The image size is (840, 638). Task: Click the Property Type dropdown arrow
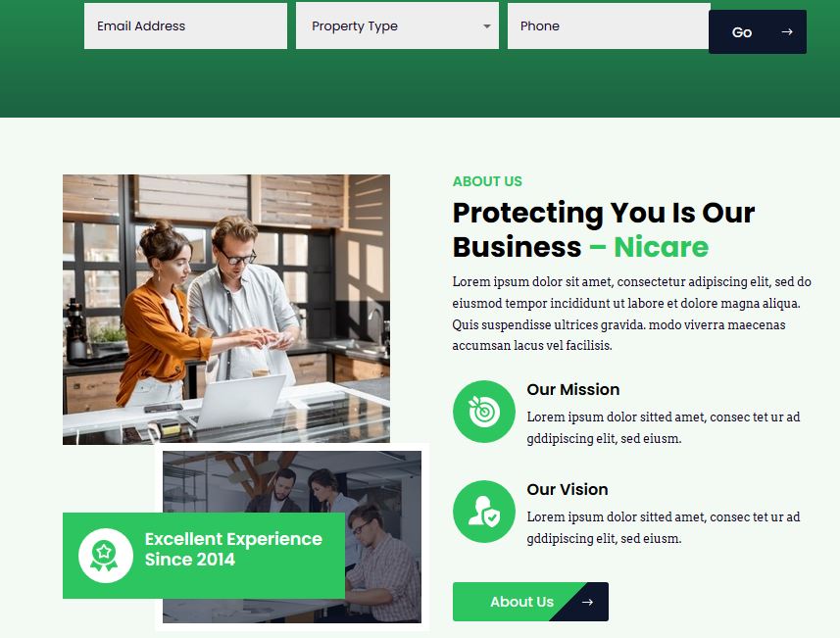[486, 26]
